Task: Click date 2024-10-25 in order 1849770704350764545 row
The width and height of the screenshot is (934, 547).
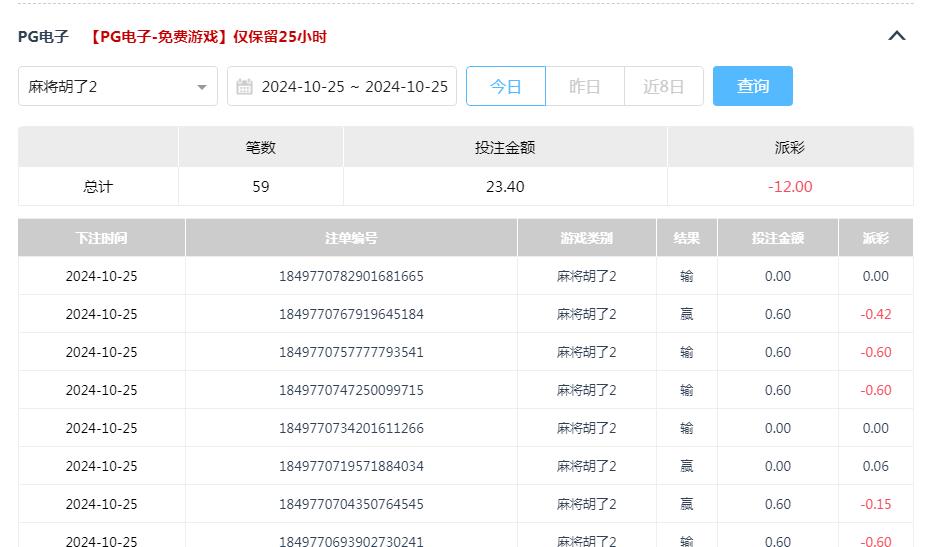Action: pyautogui.click(x=101, y=504)
